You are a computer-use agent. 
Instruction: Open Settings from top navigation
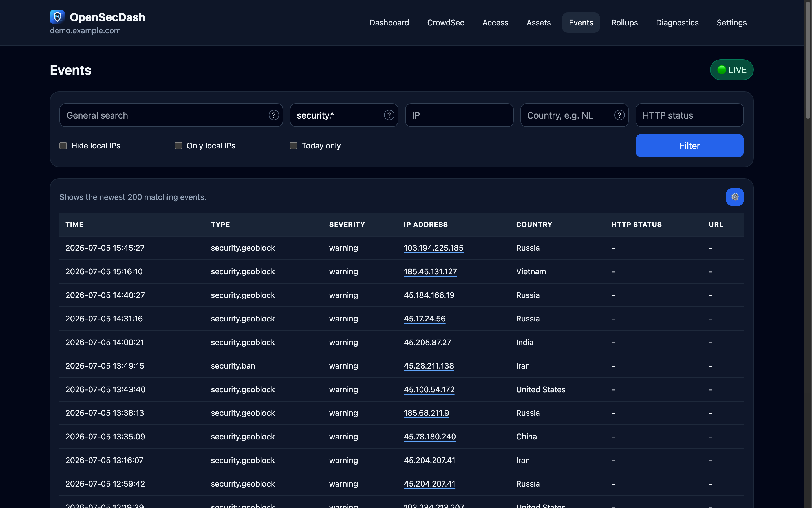point(731,23)
